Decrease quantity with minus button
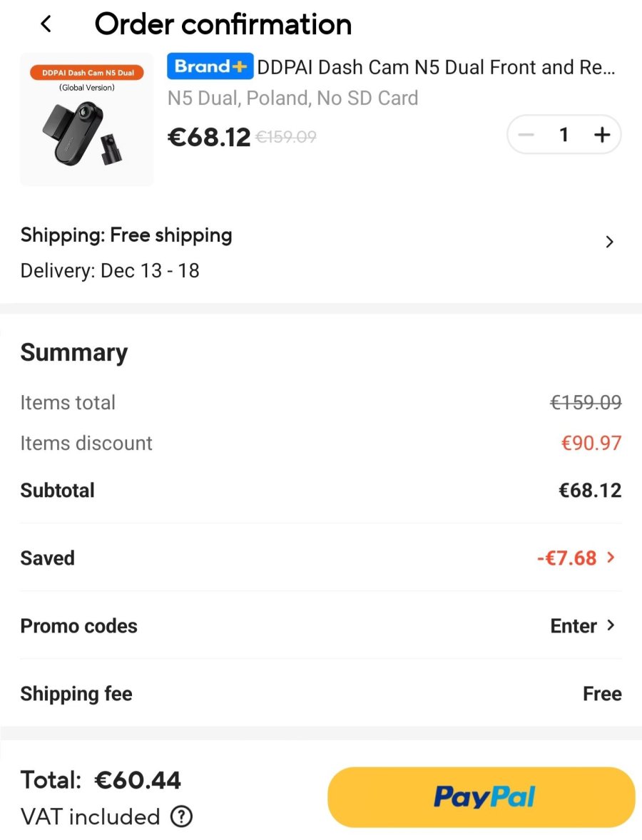This screenshot has height=840, width=642. [x=526, y=135]
